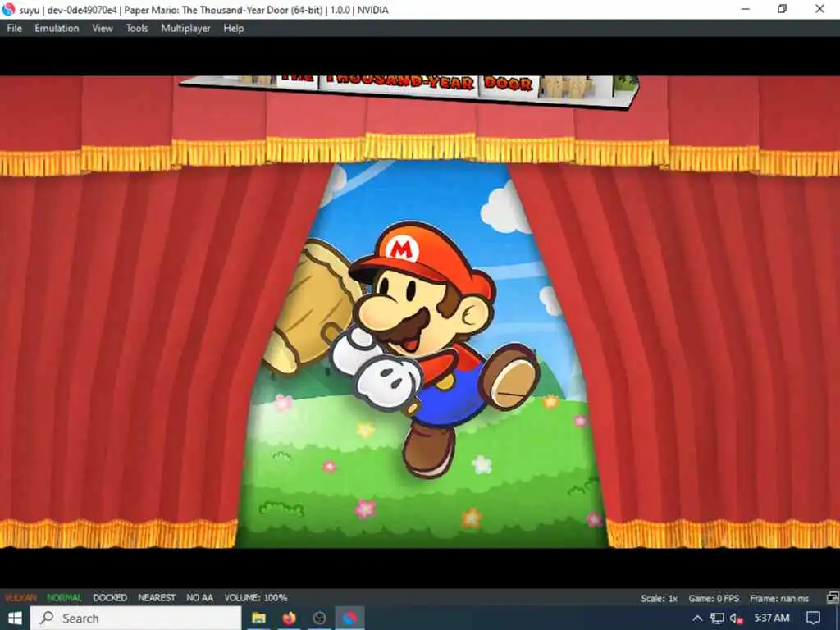Open the View menu

103,29
